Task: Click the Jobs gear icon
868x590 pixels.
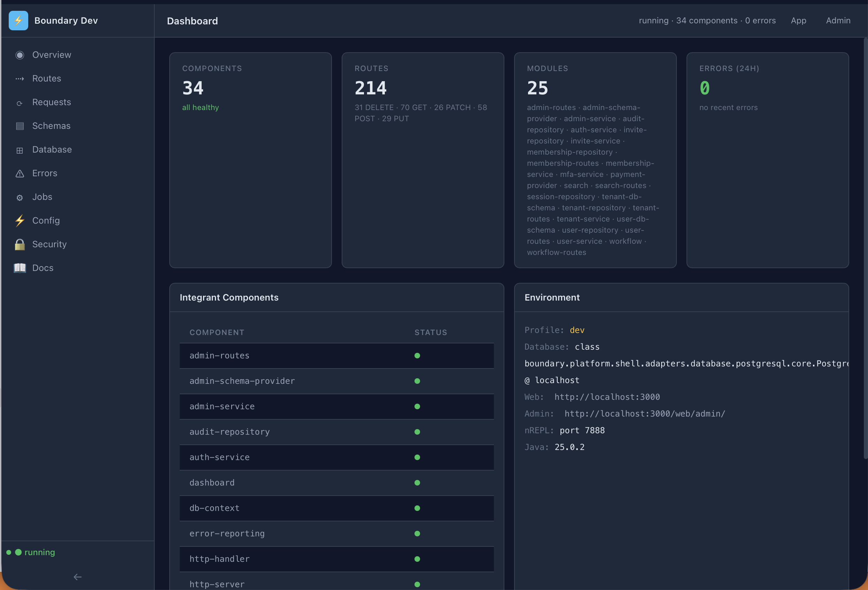Action: pos(20,197)
